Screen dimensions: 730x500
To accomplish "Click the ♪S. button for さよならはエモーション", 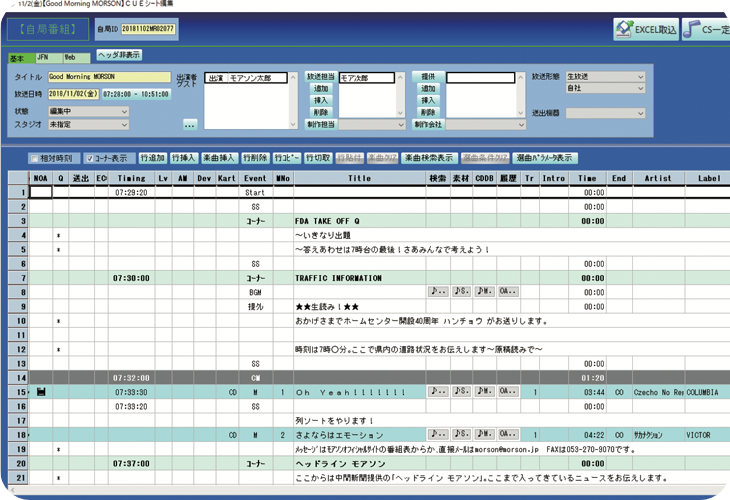I will [461, 434].
